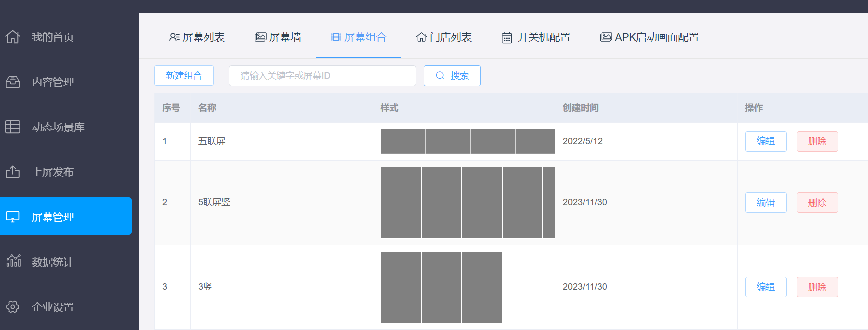The height and width of the screenshot is (330, 868).
Task: Open the 屏幕墙 tab
Action: click(x=278, y=37)
